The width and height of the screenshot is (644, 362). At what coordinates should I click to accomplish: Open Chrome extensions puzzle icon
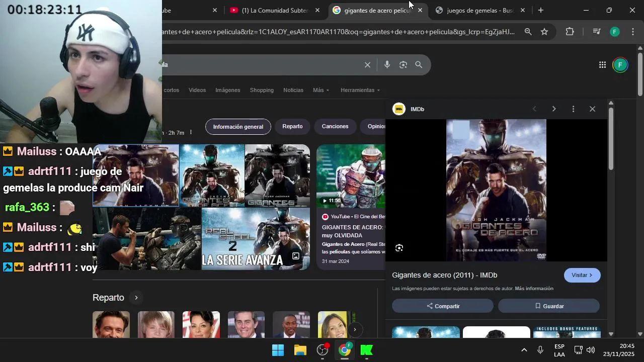tap(570, 32)
